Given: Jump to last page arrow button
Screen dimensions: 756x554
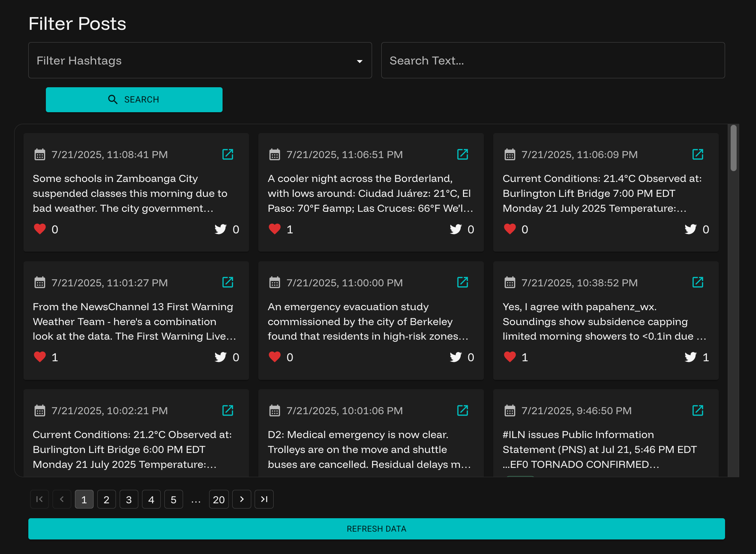Looking at the screenshot, I should click(264, 499).
